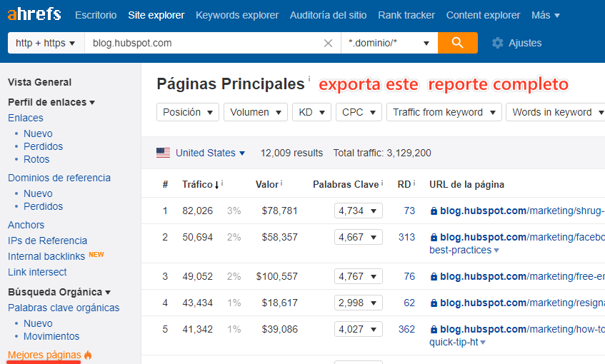
Task: Expand the 2,998 keywords dropdown
Action: [x=359, y=303]
